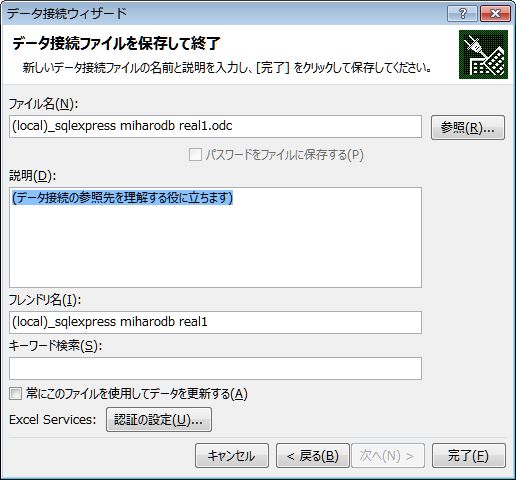Enable 常にこのファイルを使用してデータを更新する
The height and width of the screenshot is (480, 516).
[15, 394]
